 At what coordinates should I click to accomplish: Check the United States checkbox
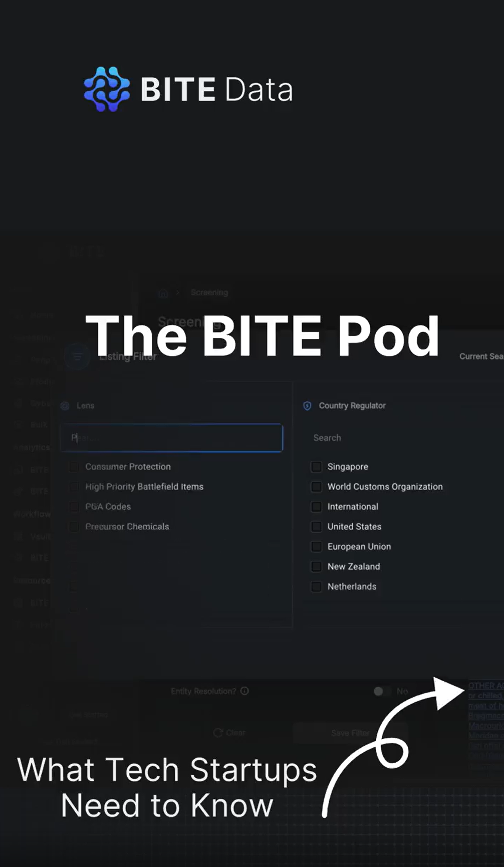[316, 527]
